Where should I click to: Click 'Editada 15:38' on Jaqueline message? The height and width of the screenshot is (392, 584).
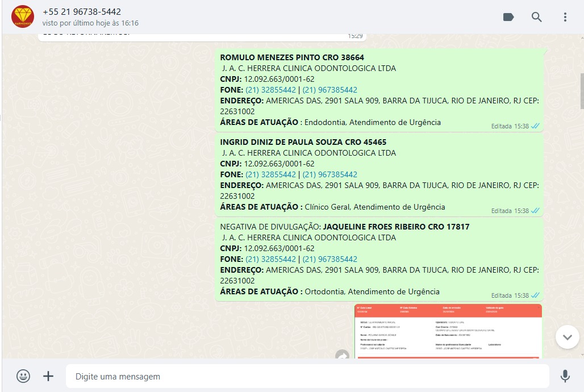click(x=510, y=295)
